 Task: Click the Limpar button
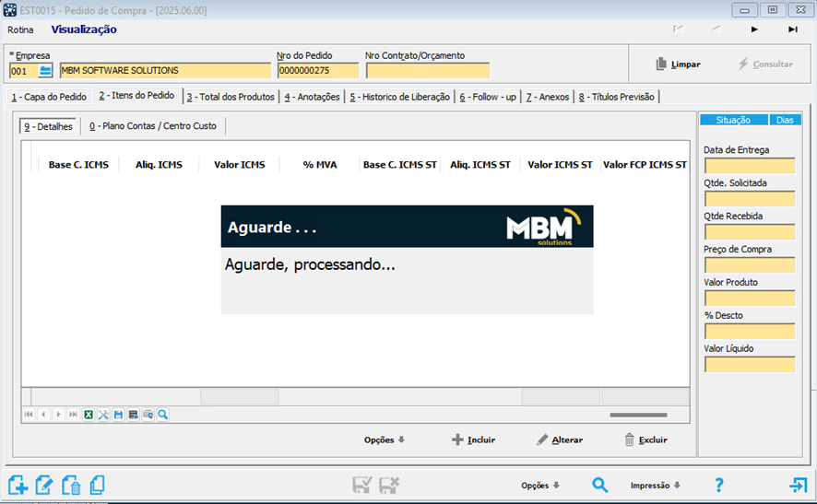point(678,64)
